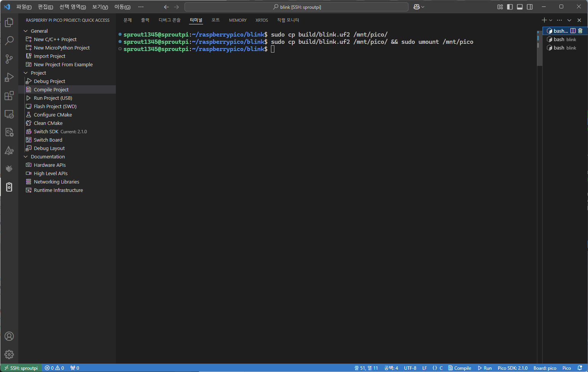Switch to the 직렬 모니터 tab
Screen dimensions: 588x372
coord(288,20)
